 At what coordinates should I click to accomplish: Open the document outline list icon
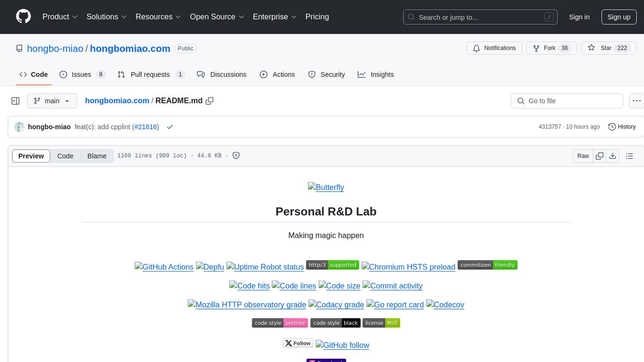(x=629, y=156)
